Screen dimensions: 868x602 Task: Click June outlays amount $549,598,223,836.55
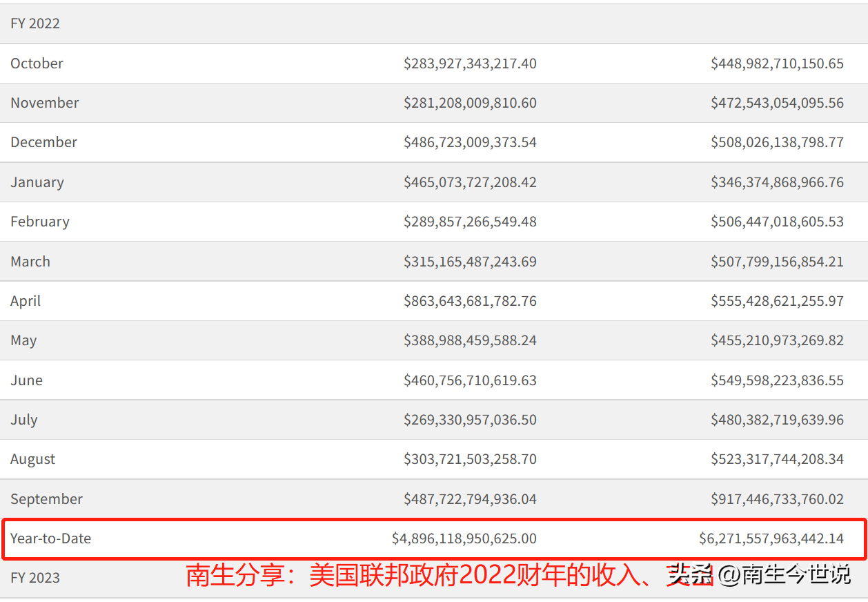click(777, 380)
